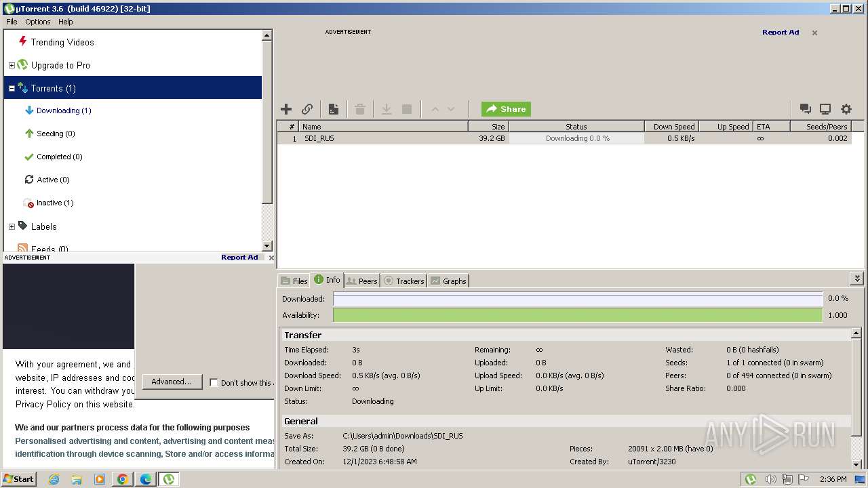Click the green Availability bar
Screen dimensions: 868x488
click(578, 315)
